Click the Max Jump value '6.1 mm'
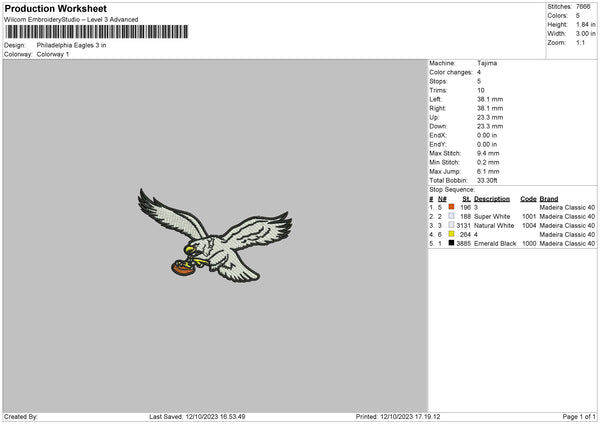This screenshot has height=424, width=600. (x=488, y=171)
